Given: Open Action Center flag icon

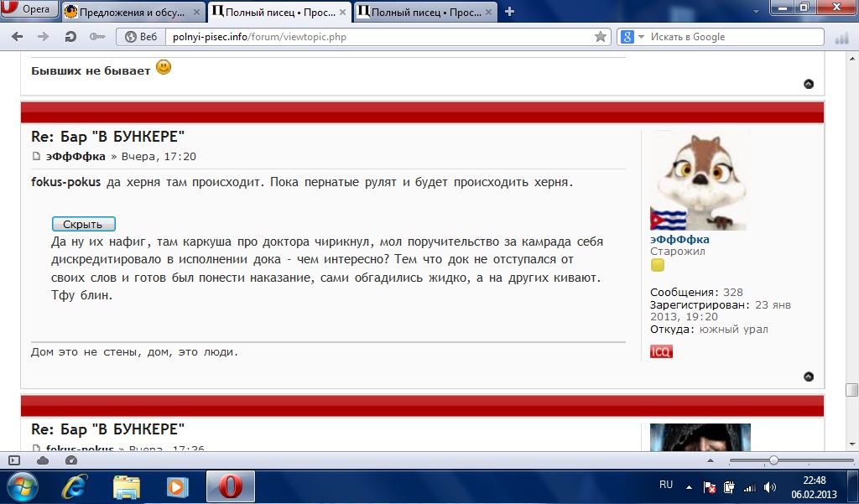Looking at the screenshot, I should [709, 487].
